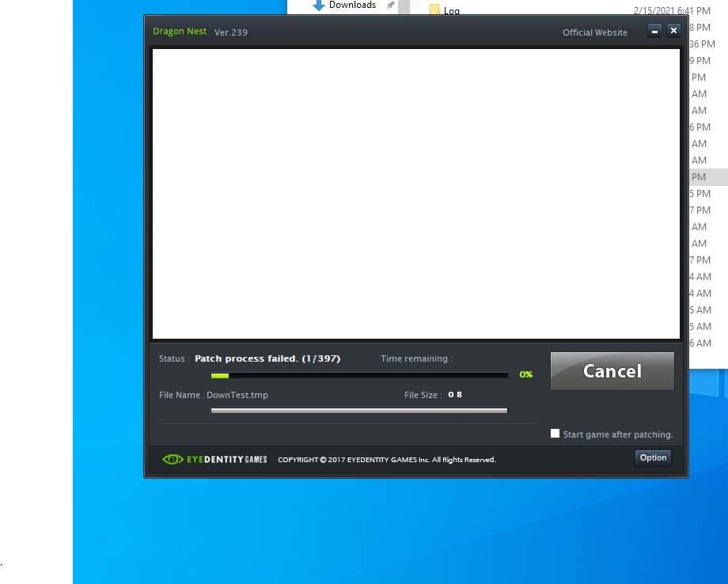This screenshot has width=728, height=584.
Task: Click the 2/15/2021 6:41 PM date entry
Action: pyautogui.click(x=672, y=10)
